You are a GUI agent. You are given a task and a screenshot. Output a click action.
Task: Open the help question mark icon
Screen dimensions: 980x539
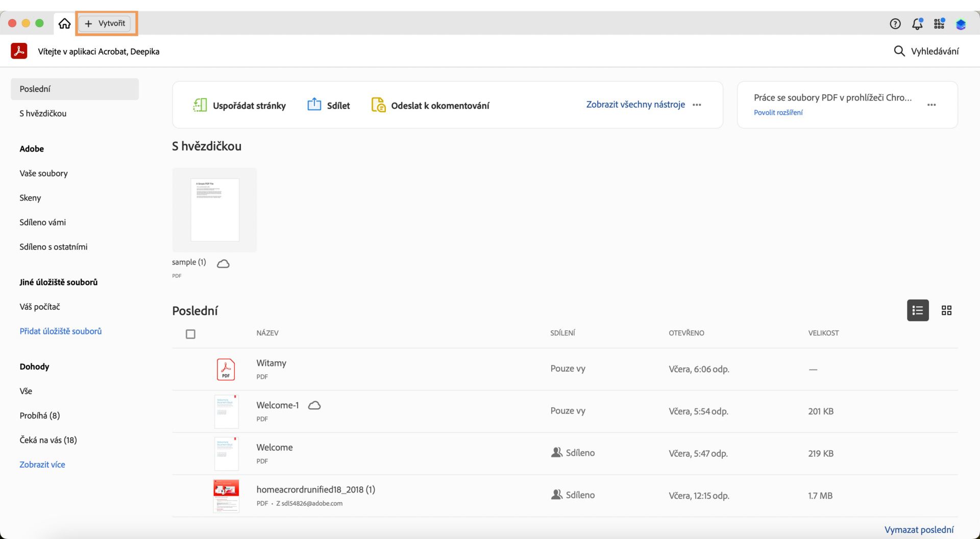point(895,23)
